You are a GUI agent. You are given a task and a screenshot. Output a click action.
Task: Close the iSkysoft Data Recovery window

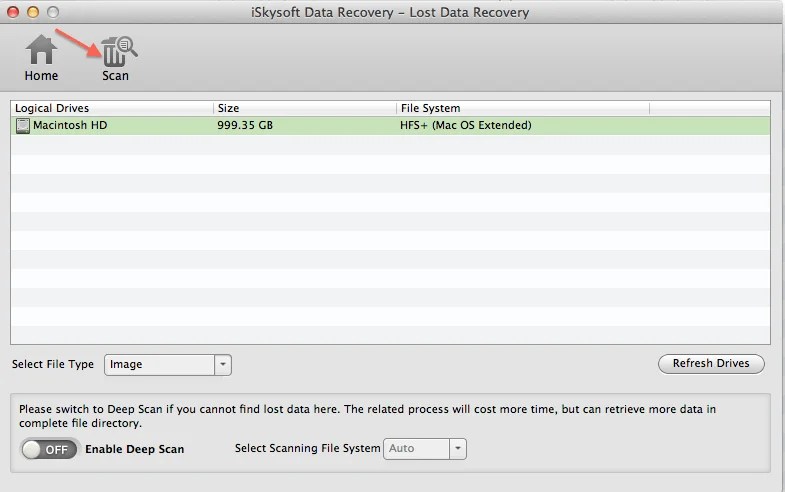[x=13, y=12]
